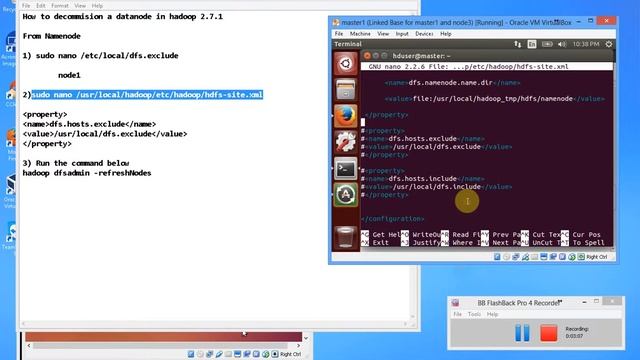Open Terminal icon in Ubuntu launcher
640x360 pixels.
345,168
